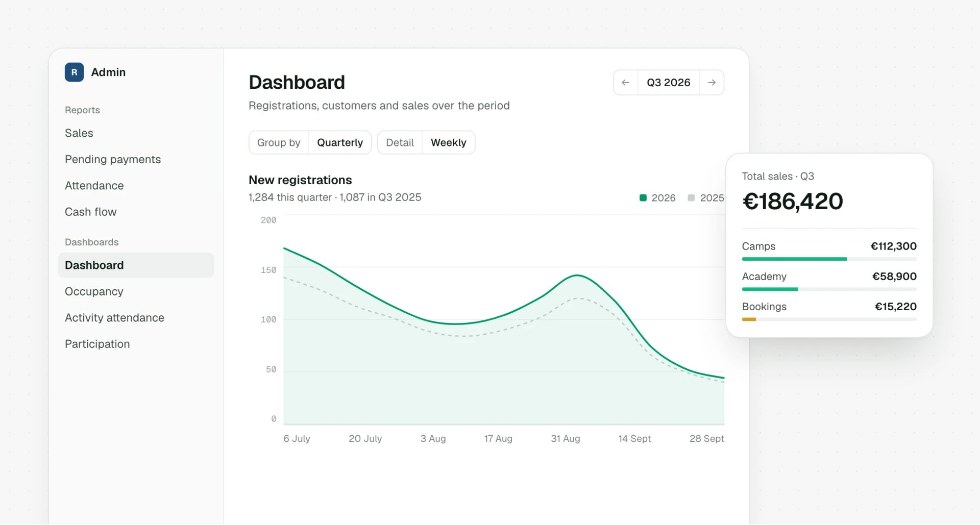Go to the Attendance report
This screenshot has width=980, height=525.
tap(94, 186)
